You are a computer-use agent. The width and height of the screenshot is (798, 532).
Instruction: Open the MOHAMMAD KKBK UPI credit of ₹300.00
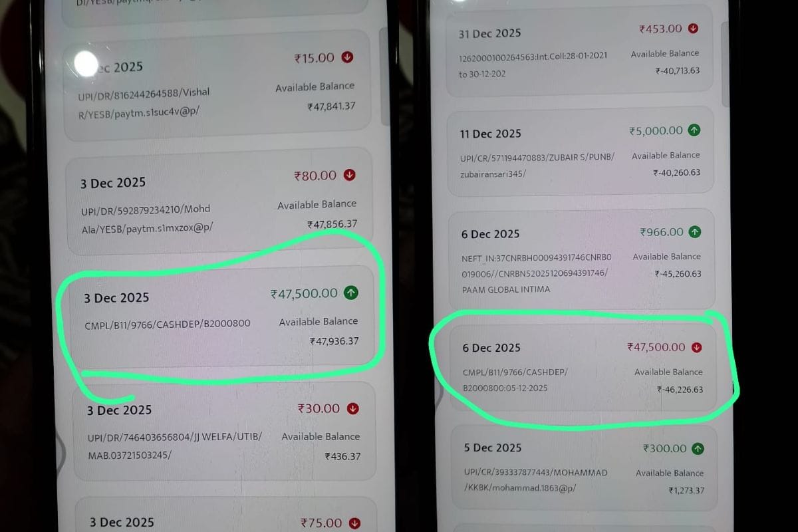click(585, 467)
